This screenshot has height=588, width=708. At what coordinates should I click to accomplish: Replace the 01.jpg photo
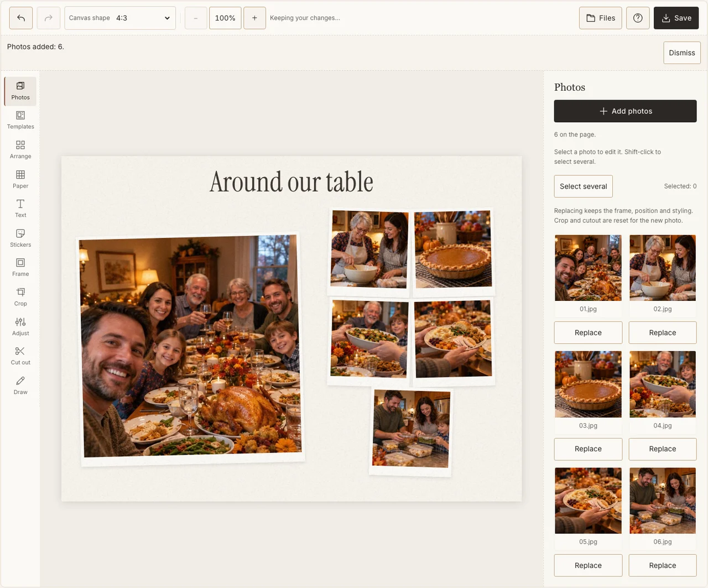[588, 332]
